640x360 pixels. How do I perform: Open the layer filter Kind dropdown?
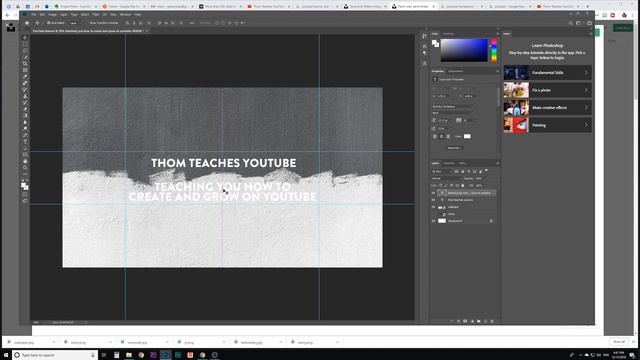click(442, 171)
